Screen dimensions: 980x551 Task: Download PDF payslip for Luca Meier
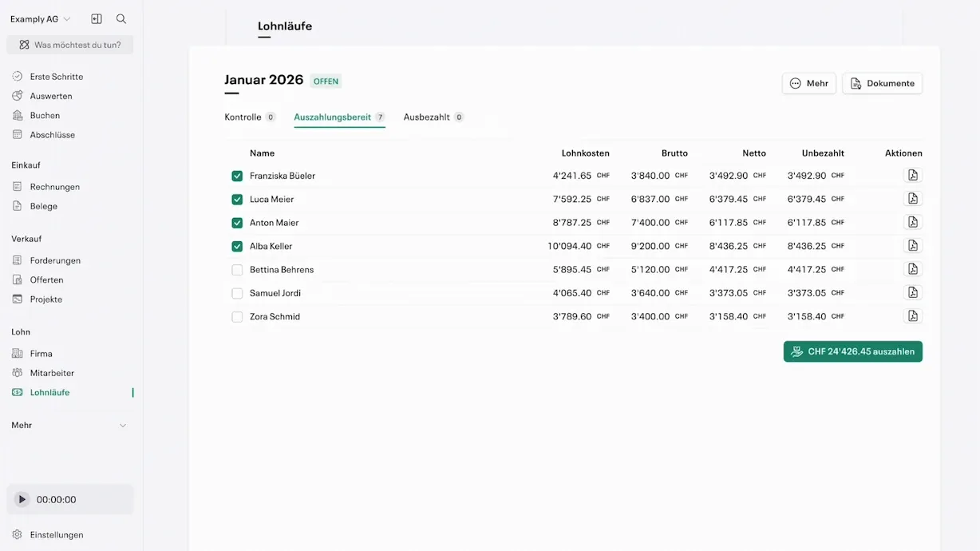[913, 199]
